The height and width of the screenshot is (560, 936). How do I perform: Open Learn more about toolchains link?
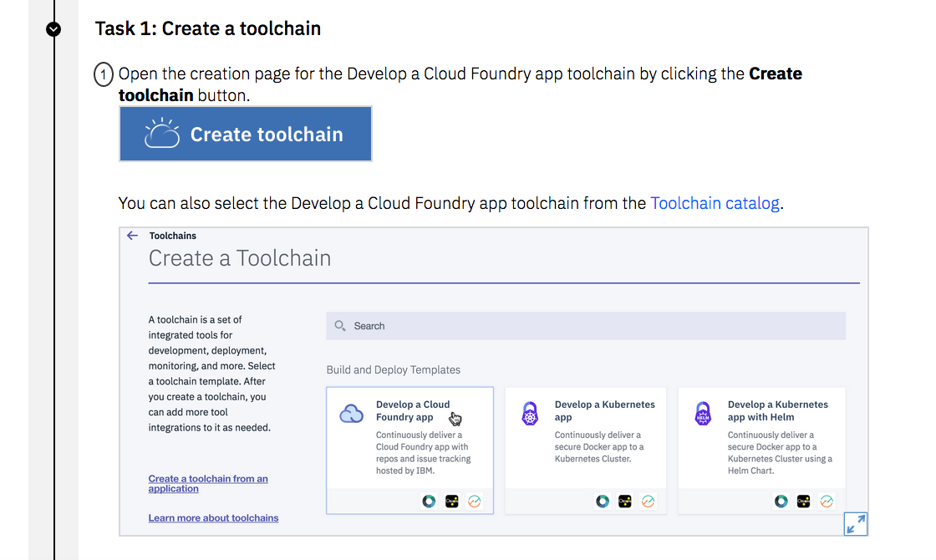(x=213, y=517)
